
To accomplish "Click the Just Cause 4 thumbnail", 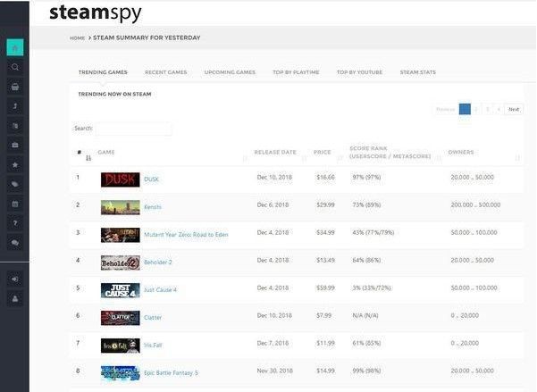I will [121, 290].
